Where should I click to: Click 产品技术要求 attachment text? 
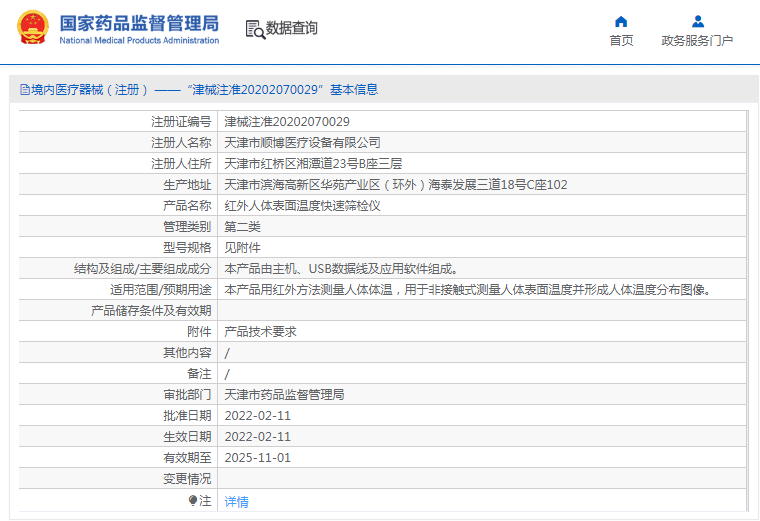click(260, 332)
